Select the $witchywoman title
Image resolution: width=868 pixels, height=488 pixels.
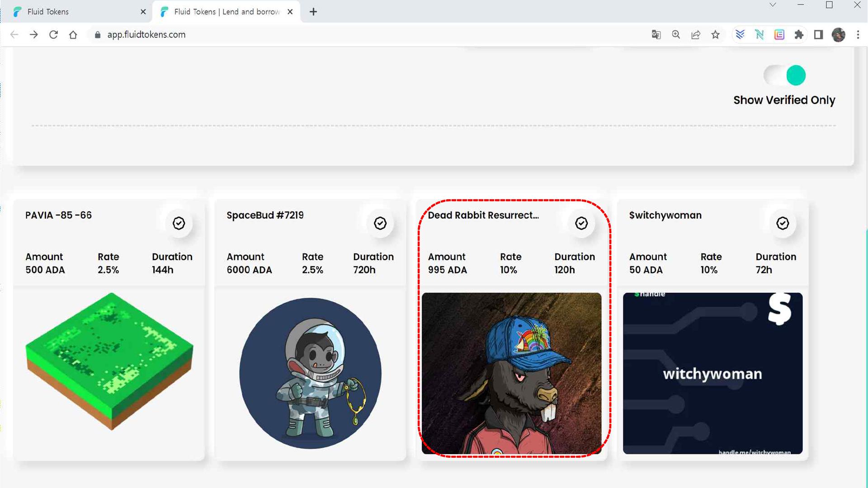coord(665,215)
